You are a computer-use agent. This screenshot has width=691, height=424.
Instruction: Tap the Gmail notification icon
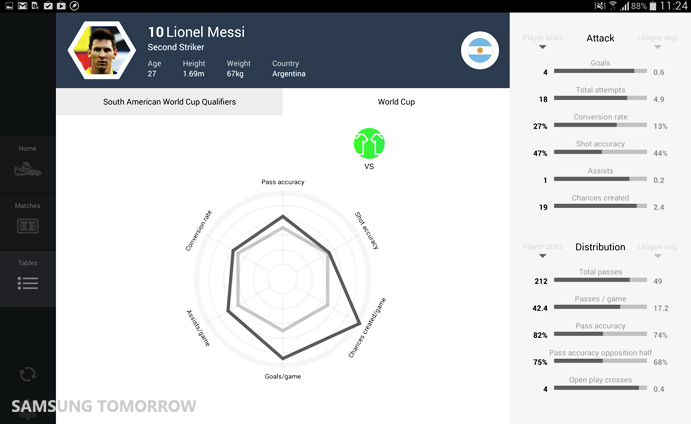point(24,6)
